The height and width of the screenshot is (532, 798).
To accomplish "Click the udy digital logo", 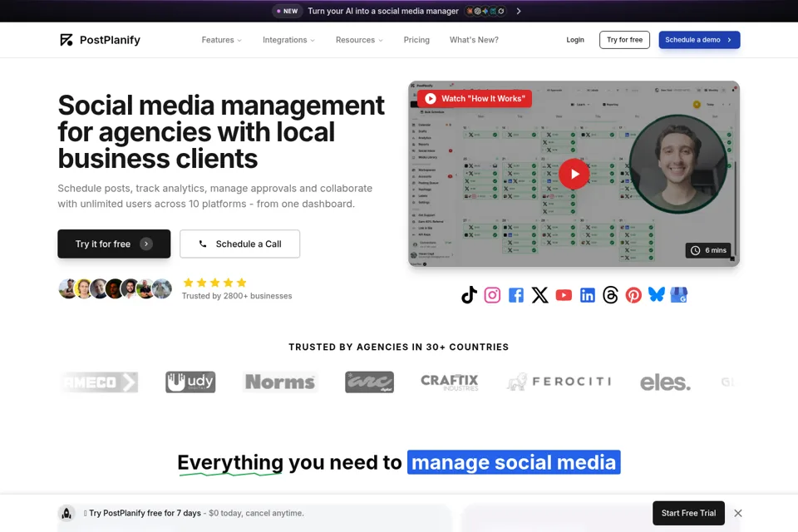I will [x=190, y=382].
